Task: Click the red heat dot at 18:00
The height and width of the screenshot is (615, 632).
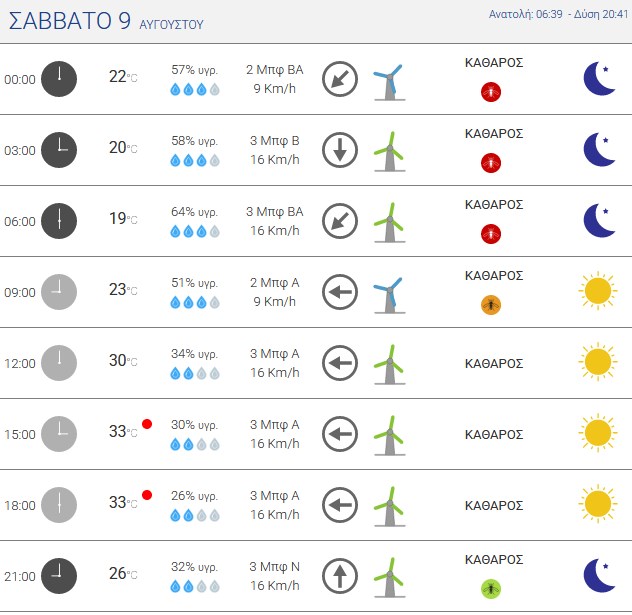Action: 147,495
